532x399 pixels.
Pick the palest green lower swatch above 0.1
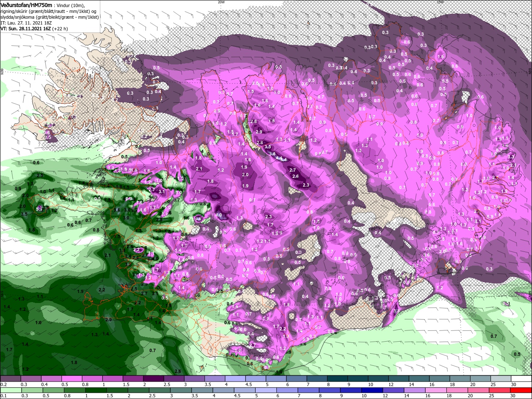pyautogui.click(x=11, y=390)
